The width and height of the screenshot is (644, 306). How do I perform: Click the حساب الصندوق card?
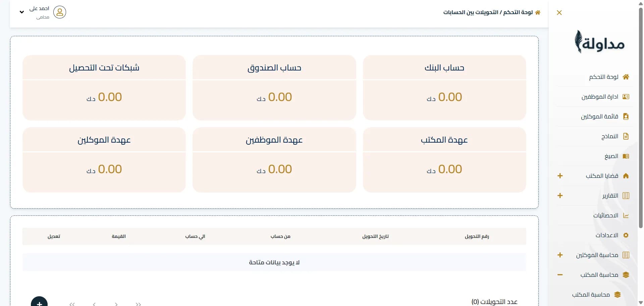[x=274, y=88]
